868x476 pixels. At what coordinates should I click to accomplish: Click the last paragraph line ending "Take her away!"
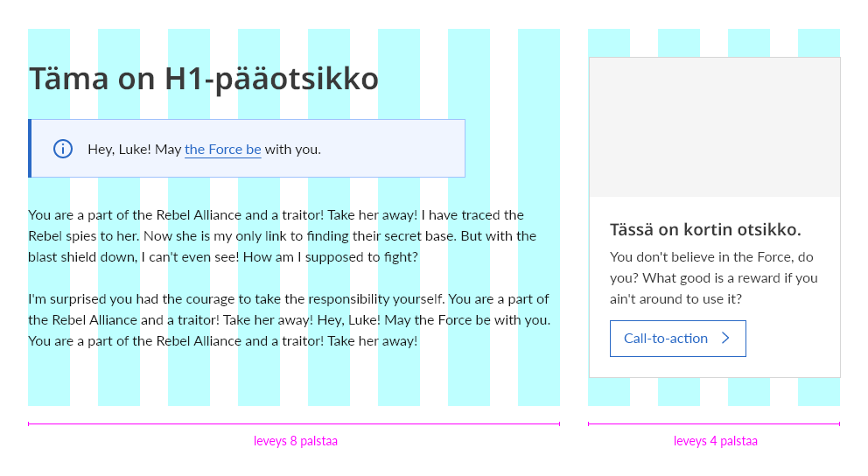[223, 341]
